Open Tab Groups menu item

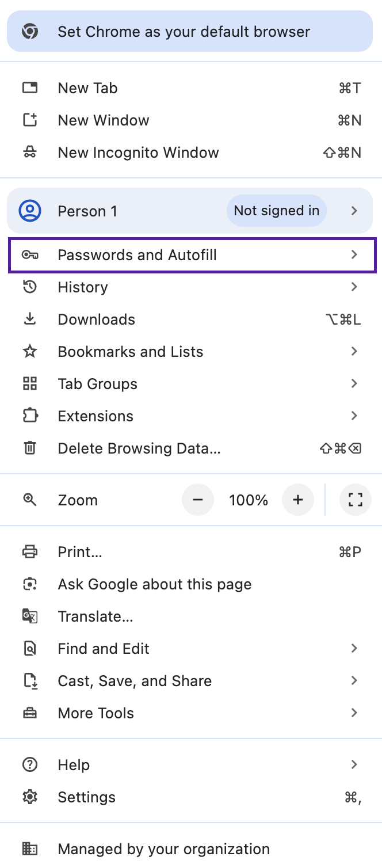pyautogui.click(x=98, y=383)
